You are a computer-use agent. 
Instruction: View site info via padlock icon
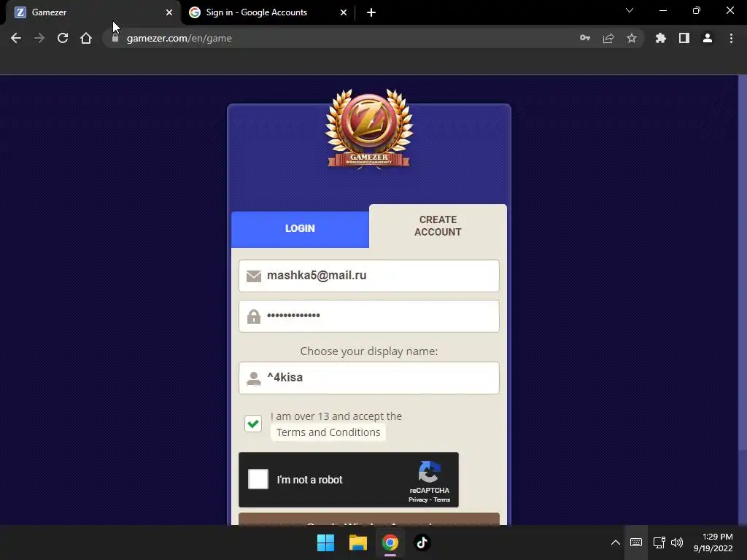pos(115,38)
